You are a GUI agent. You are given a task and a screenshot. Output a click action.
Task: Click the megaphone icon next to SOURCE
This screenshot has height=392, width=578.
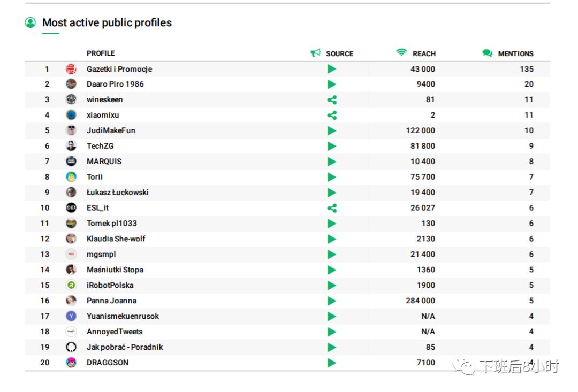tap(316, 53)
